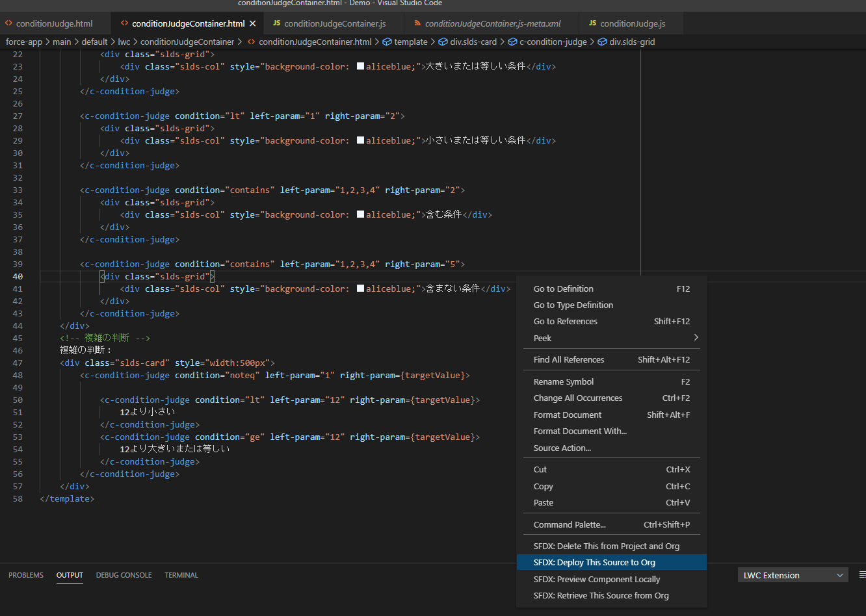Run Format Document from context menu
Viewport: 866px width, 616px height.
pos(612,415)
